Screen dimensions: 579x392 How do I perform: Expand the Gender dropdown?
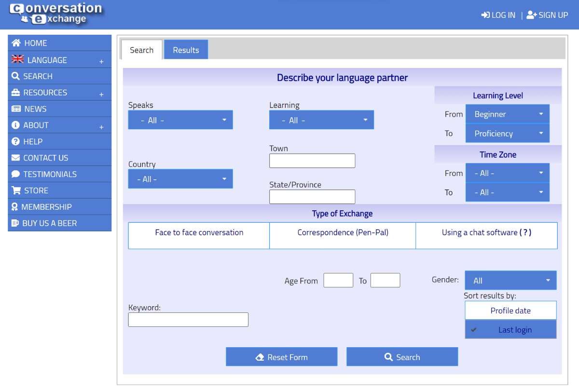[510, 281]
